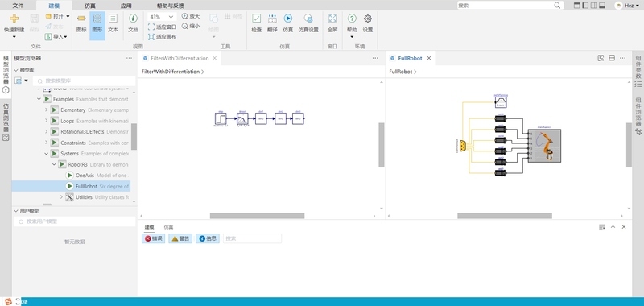Collapse the Examples tree node

point(39,99)
